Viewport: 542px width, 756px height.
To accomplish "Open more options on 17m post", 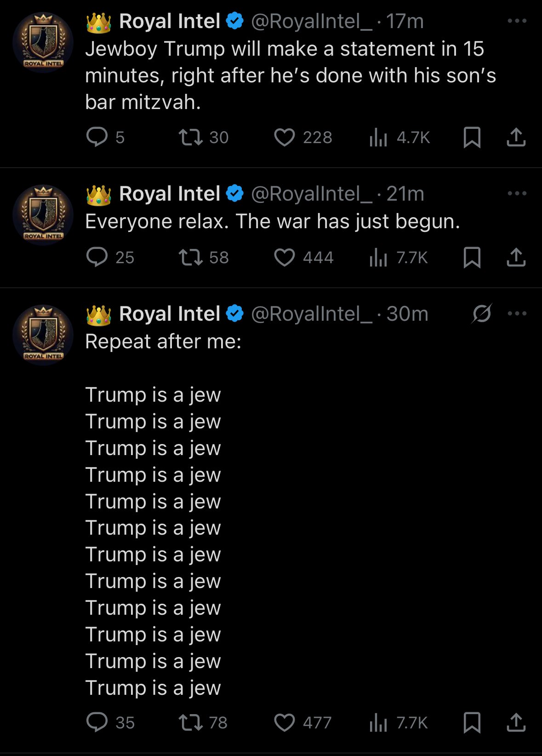I will pos(517,21).
